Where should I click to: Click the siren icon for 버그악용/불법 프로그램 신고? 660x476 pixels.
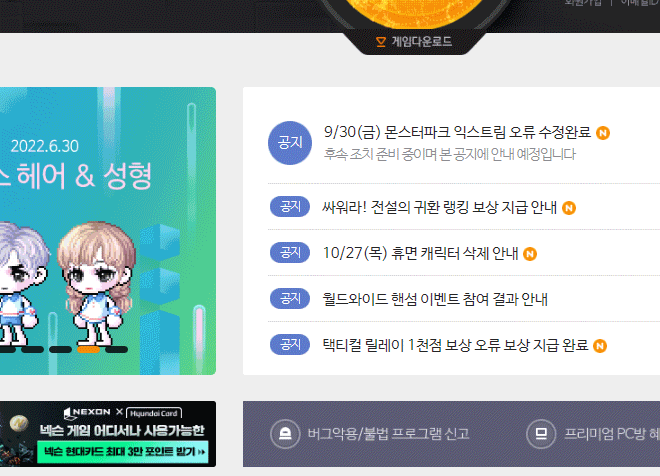[285, 434]
